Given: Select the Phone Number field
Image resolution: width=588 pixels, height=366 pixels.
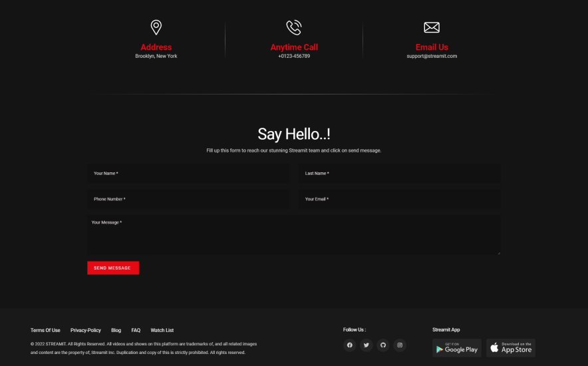Looking at the screenshot, I should (x=188, y=199).
